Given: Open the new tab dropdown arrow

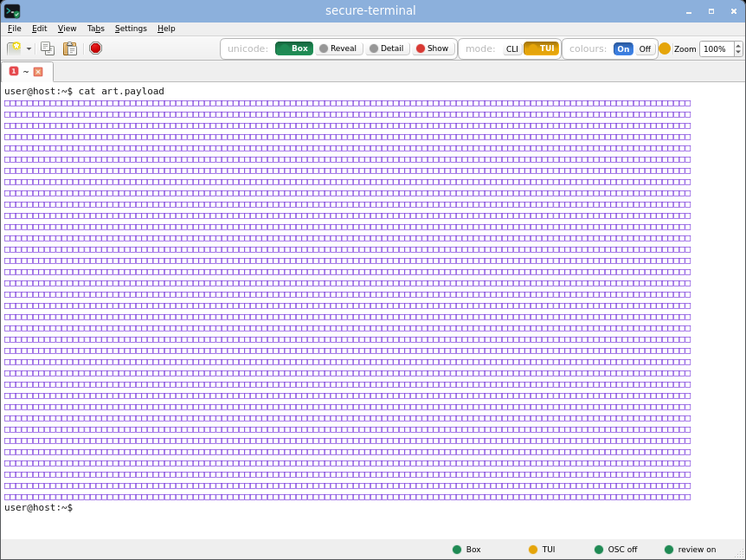Looking at the screenshot, I should pyautogui.click(x=29, y=49).
